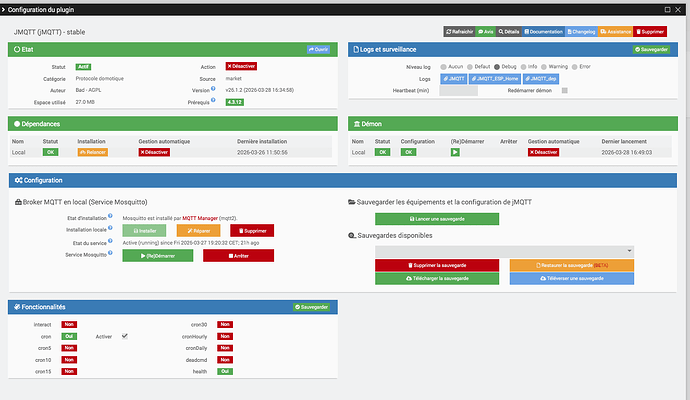The image size is (690, 400).
Task: Click Sauvegarder in Logs et surveillance
Action: click(x=651, y=49)
